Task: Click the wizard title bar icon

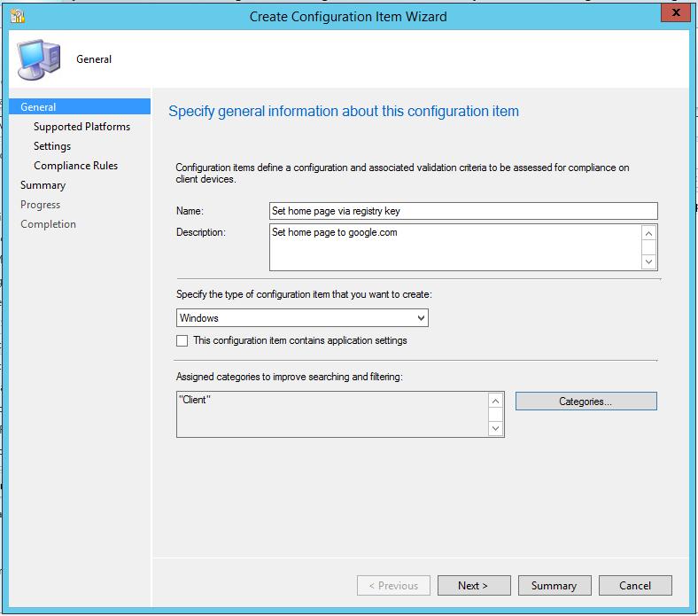Action: click(x=18, y=16)
